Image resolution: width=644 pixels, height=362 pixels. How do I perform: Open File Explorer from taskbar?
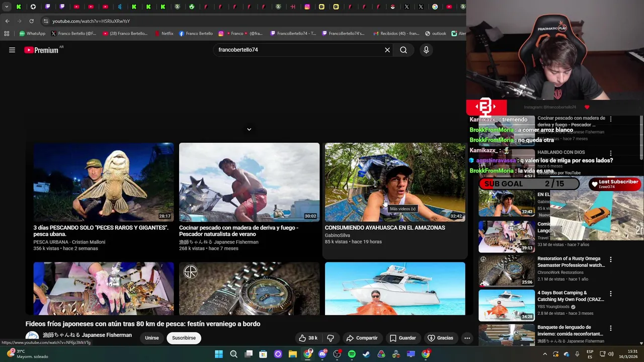tap(293, 354)
